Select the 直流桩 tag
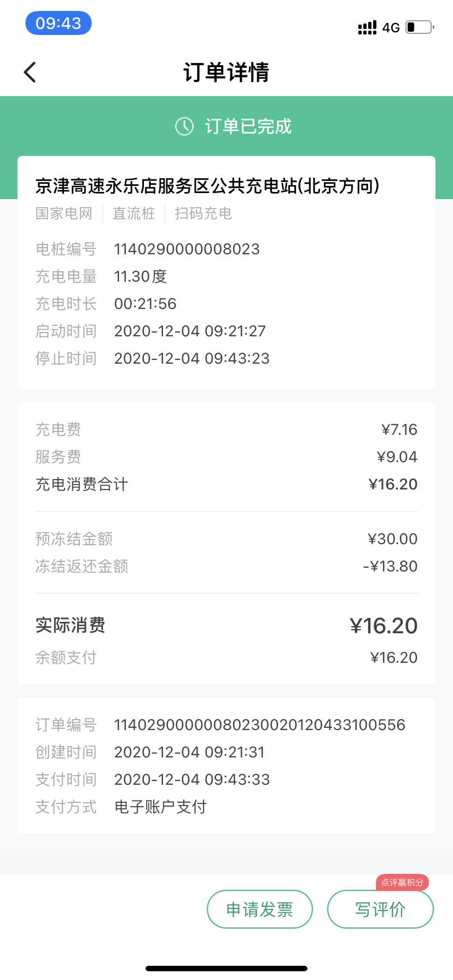453x980 pixels. click(x=134, y=213)
